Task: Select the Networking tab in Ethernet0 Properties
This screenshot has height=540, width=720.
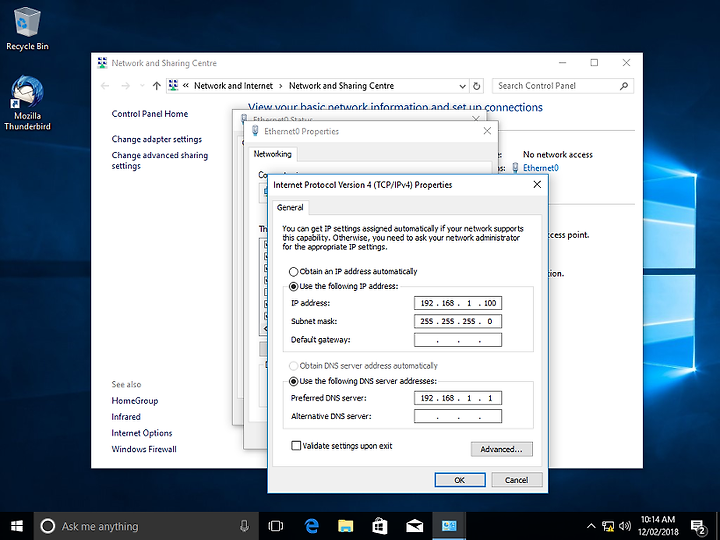Action: [272, 154]
